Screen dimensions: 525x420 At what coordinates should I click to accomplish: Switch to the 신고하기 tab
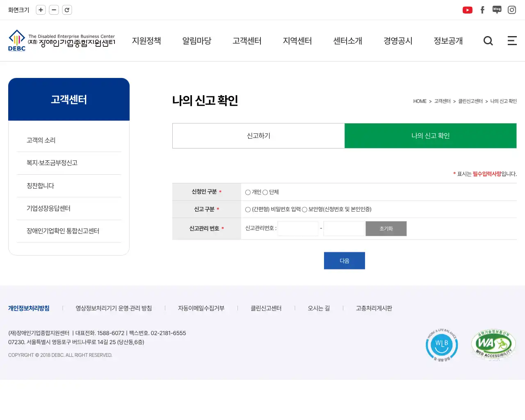258,136
